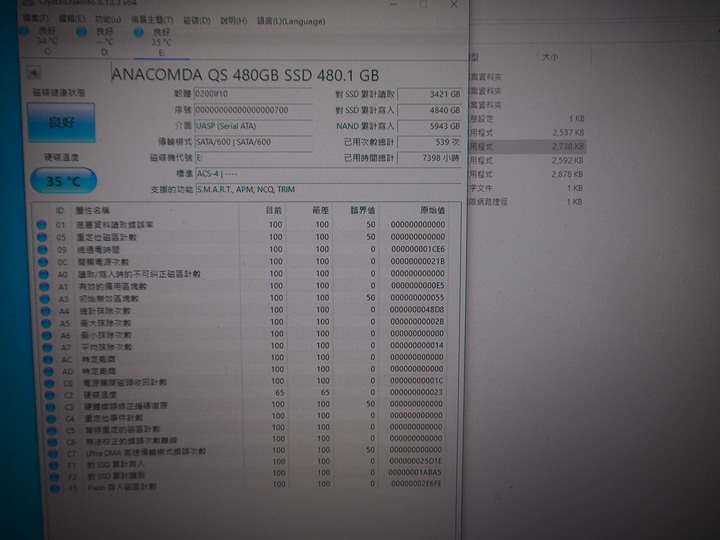
Task: Open the 佈景主題(T) menu
Action: coord(152,20)
